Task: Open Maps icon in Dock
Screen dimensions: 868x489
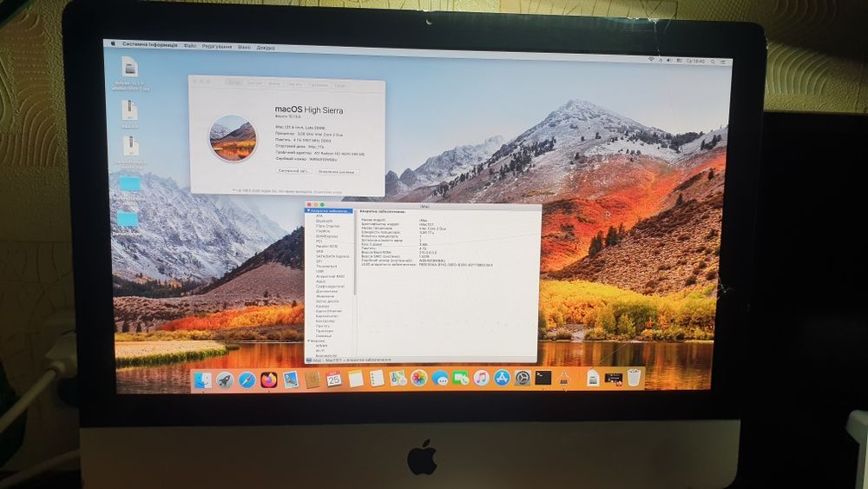Action: tap(398, 379)
